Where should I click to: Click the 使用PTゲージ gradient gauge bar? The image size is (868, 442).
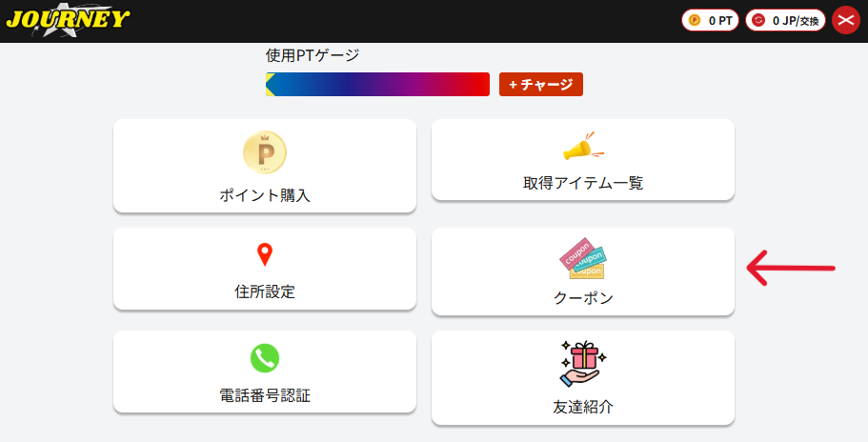tap(377, 84)
